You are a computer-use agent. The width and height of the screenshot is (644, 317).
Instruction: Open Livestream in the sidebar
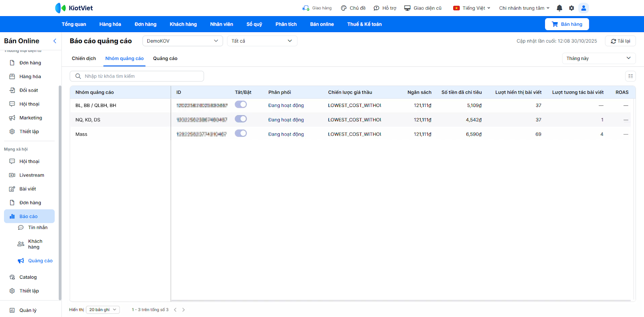pyautogui.click(x=31, y=175)
